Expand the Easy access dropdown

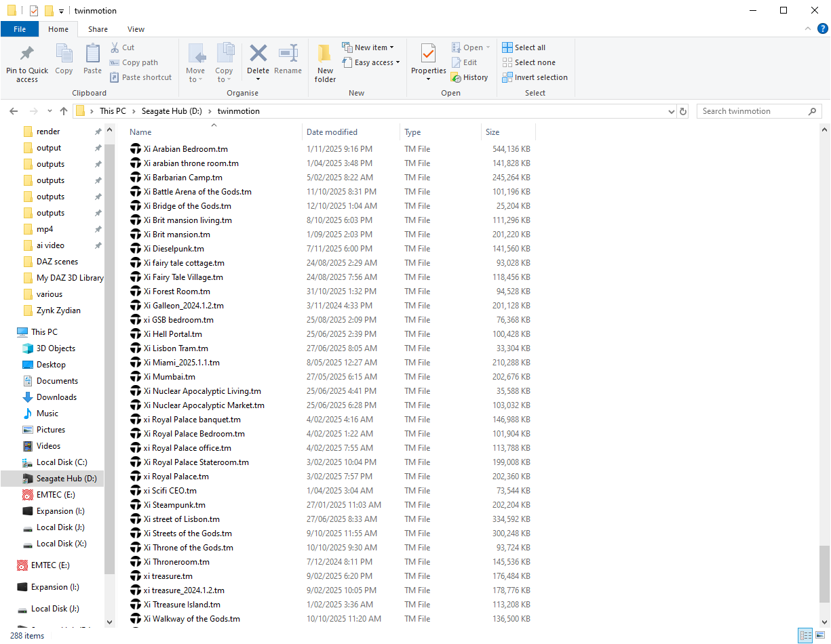click(x=398, y=62)
